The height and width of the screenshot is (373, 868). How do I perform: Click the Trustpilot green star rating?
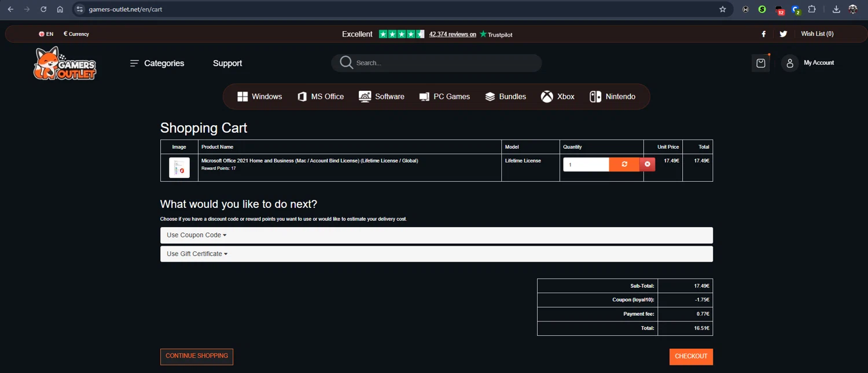click(x=402, y=34)
